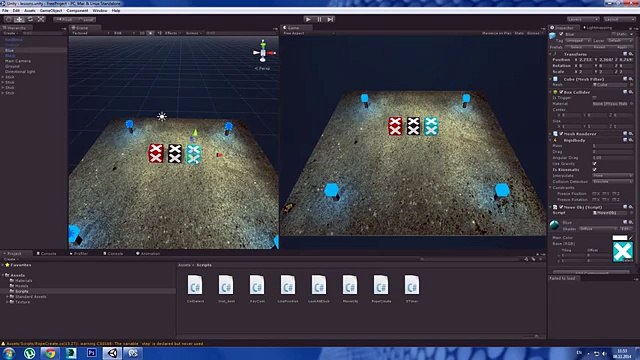Toggle scene lighting button in Scene toolbar
This screenshot has width=640, height=360.
point(151,33)
